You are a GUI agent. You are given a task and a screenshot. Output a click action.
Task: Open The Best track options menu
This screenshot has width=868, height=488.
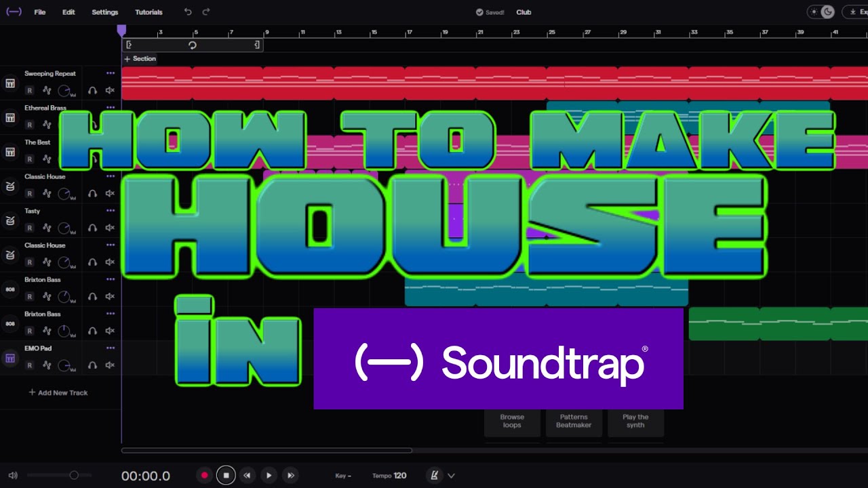click(x=111, y=142)
